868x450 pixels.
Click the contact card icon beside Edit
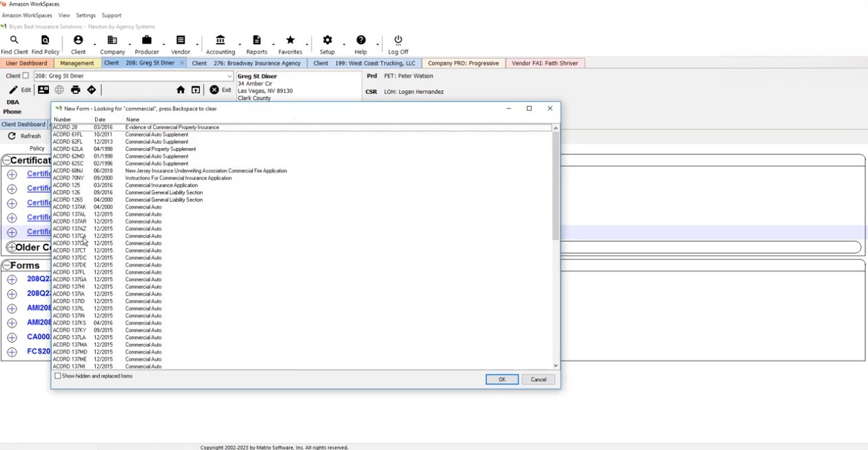[43, 90]
